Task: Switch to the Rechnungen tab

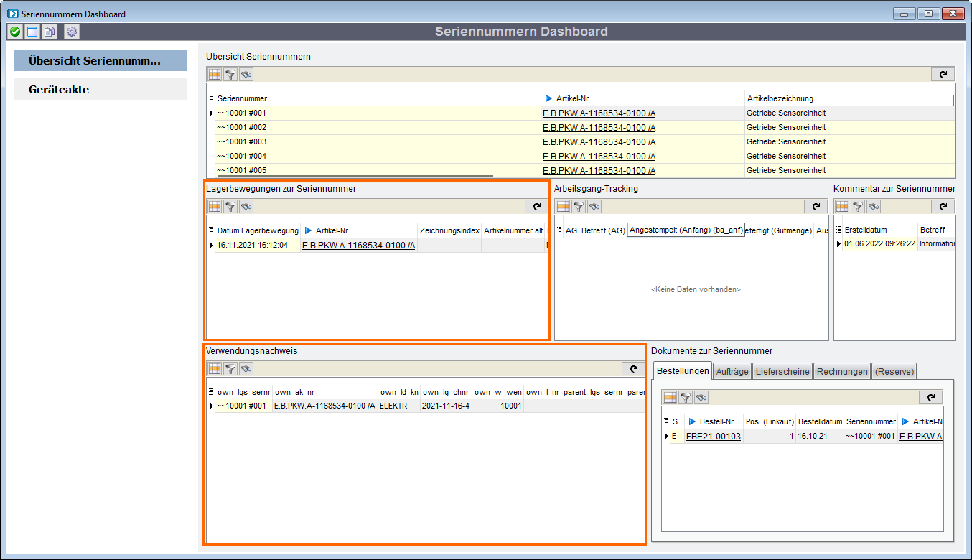Action: point(842,371)
